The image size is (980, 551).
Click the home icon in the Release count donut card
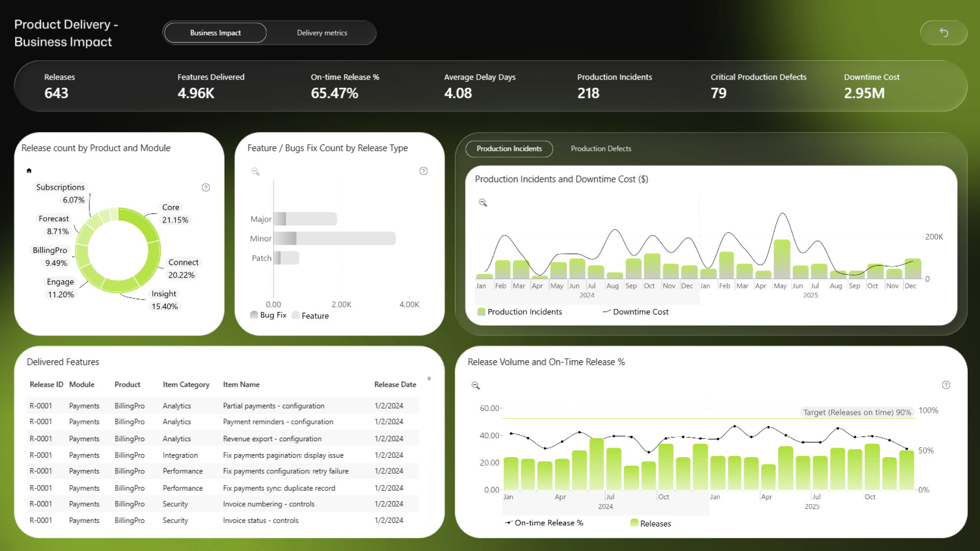29,170
